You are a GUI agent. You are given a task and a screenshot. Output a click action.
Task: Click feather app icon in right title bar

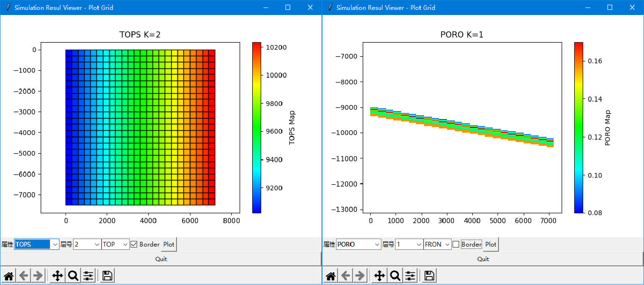coord(329,7)
